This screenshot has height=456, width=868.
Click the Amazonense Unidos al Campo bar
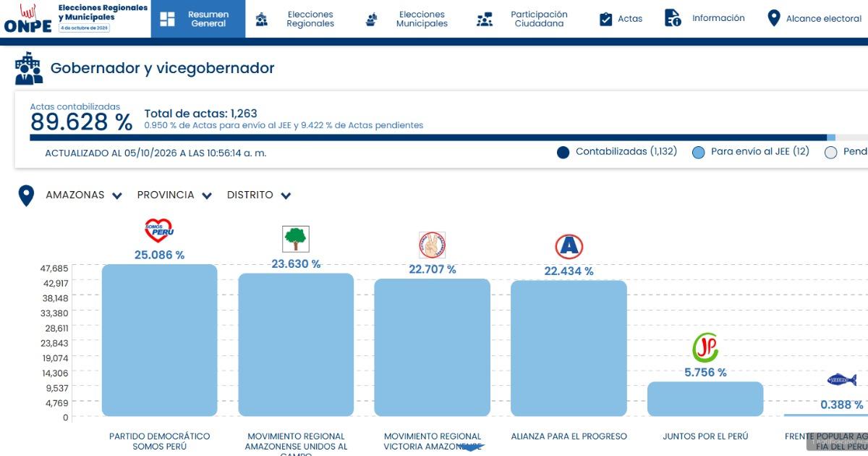(x=296, y=345)
